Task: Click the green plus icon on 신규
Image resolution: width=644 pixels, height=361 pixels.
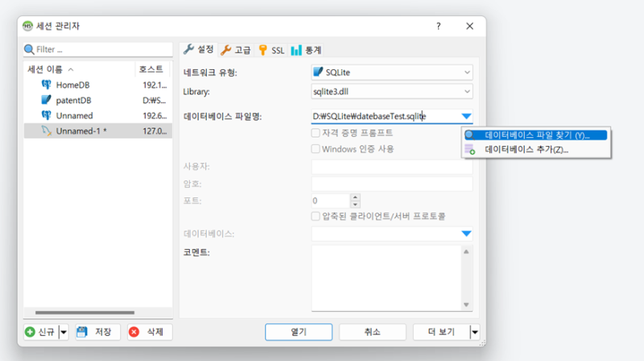Action: 30,332
